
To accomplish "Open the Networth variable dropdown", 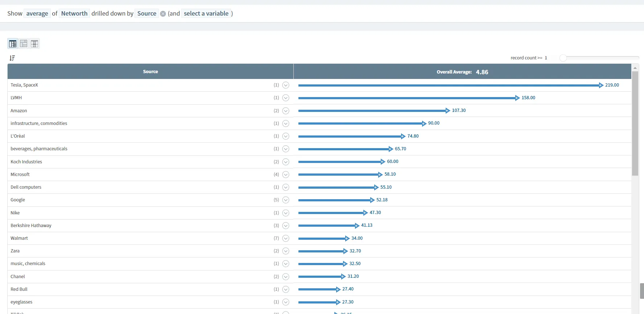I will click(x=74, y=13).
